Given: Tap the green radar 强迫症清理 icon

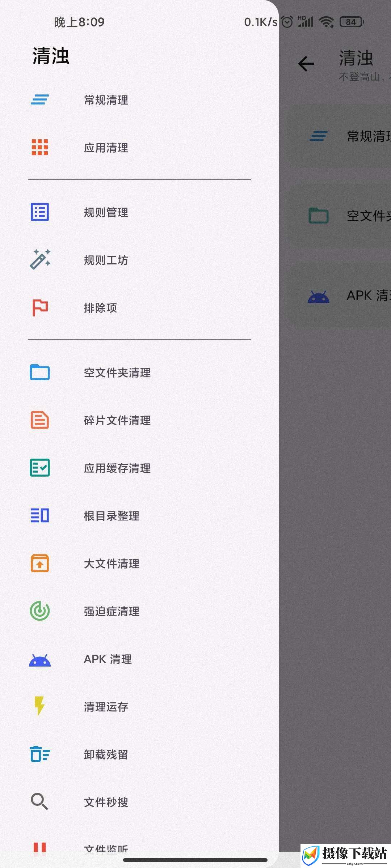Looking at the screenshot, I should [x=40, y=611].
